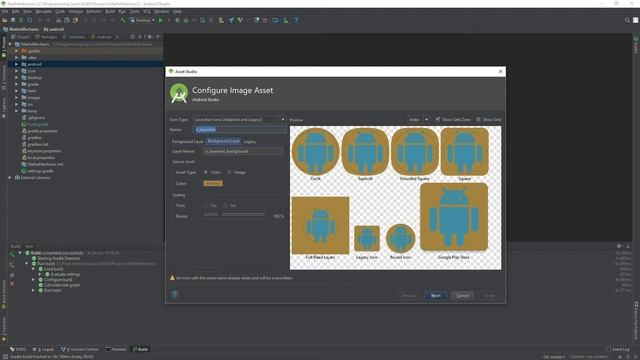Image resolution: width=640 pixels, height=360 pixels.
Task: Click the Next button
Action: coord(436,295)
